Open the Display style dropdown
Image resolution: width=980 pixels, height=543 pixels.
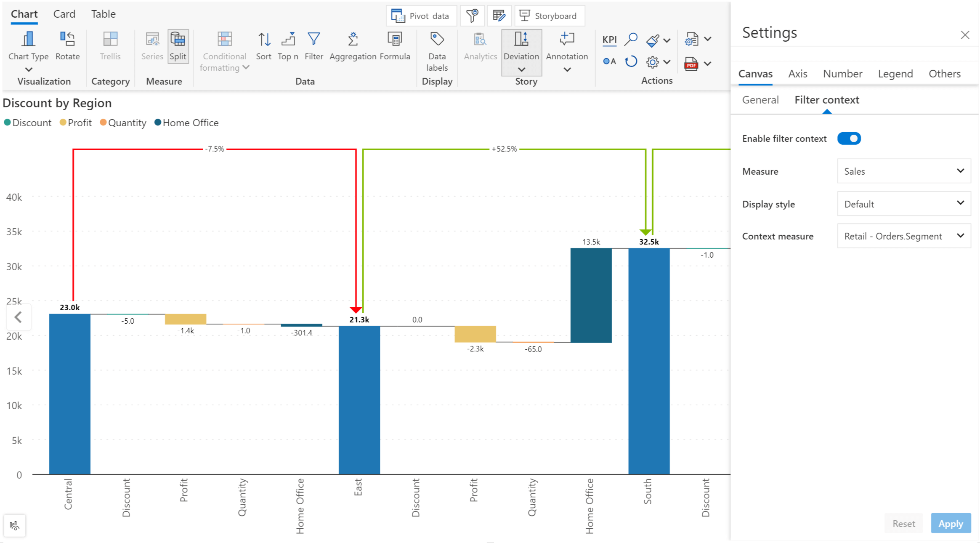coord(902,203)
